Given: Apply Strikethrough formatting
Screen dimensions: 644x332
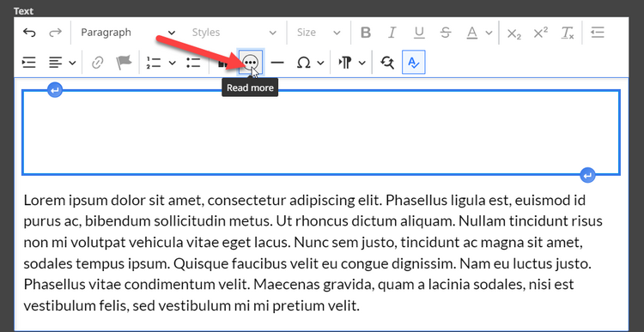Looking at the screenshot, I should pos(446,33).
